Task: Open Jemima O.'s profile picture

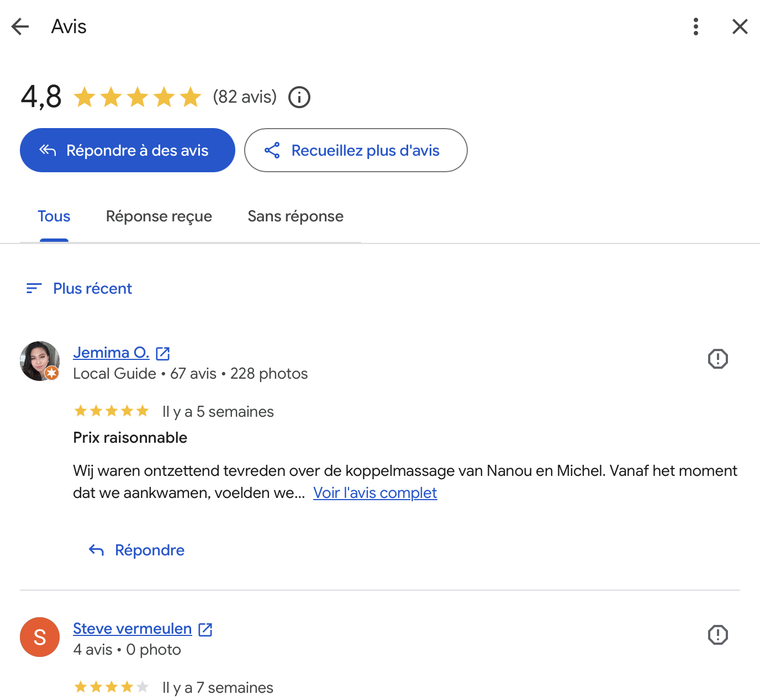Action: 40,361
